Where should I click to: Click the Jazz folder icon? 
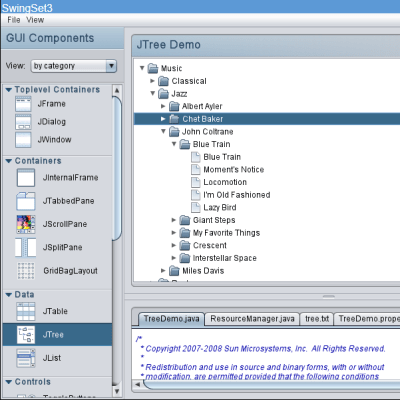click(x=164, y=94)
